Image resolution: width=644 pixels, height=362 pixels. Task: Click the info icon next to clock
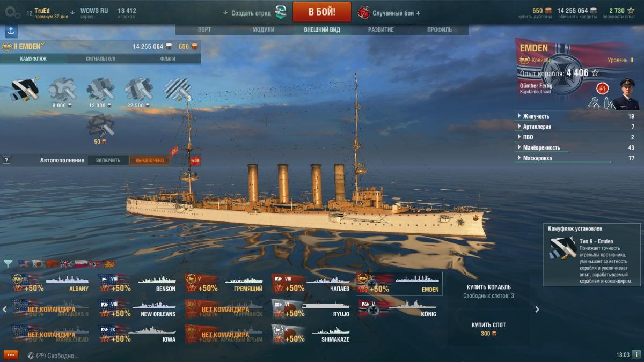tap(636, 354)
